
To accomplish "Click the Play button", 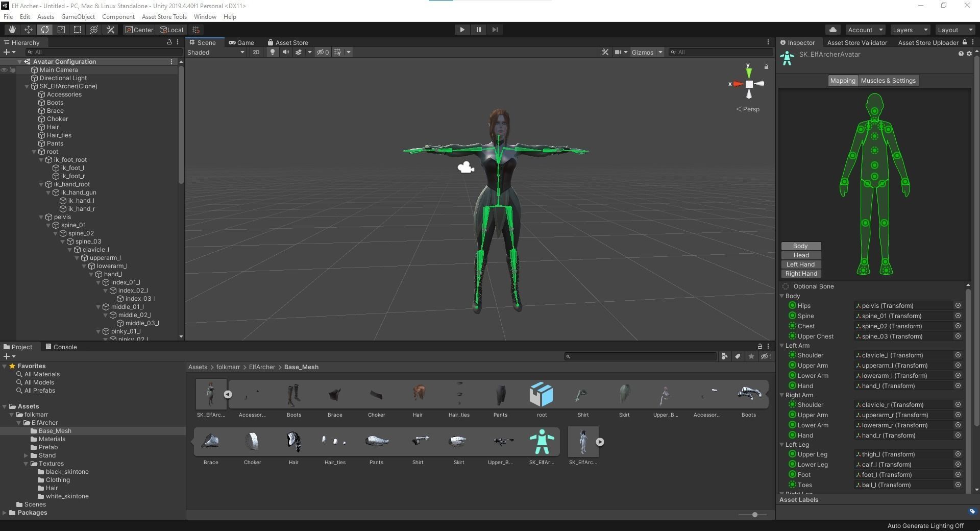I will [x=462, y=30].
